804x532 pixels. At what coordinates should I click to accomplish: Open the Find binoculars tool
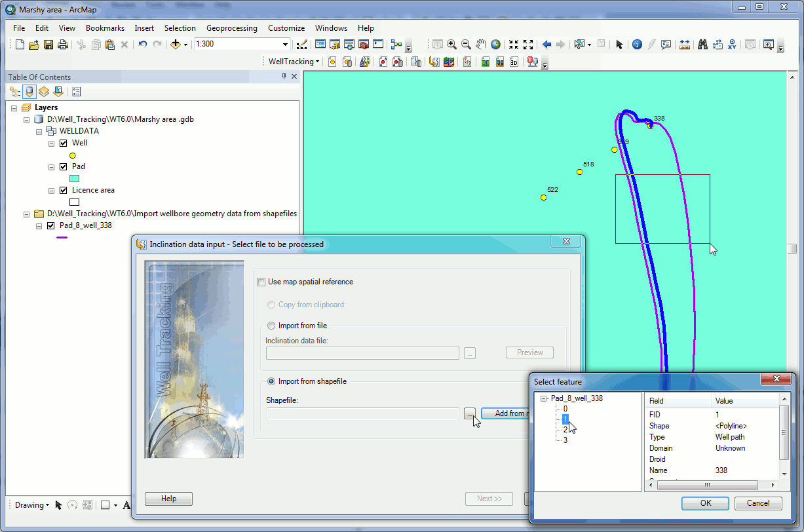702,45
